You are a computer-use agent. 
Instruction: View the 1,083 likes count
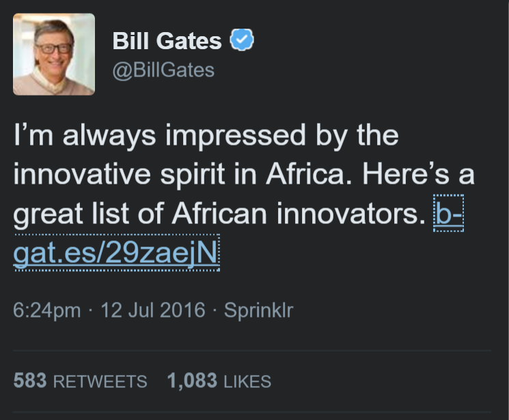[x=192, y=380]
